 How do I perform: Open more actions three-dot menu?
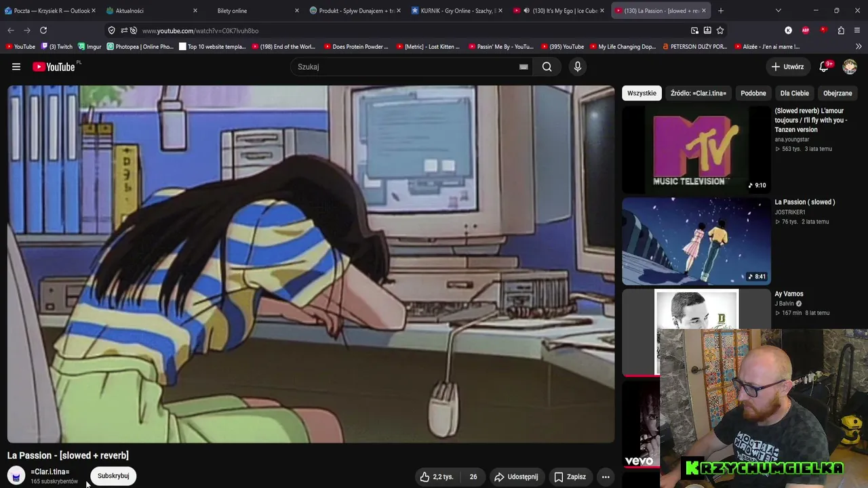pos(606,476)
